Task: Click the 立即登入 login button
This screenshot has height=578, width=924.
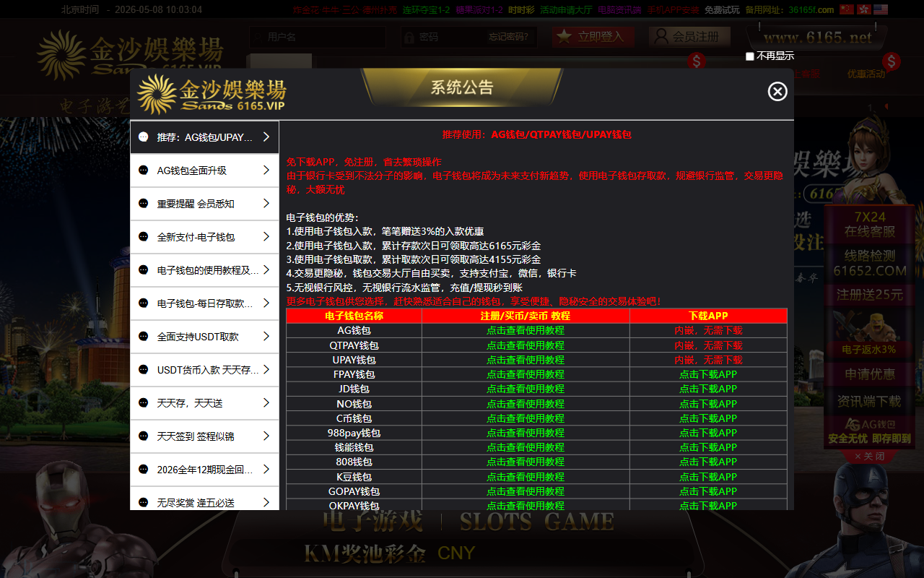Action: pyautogui.click(x=593, y=37)
